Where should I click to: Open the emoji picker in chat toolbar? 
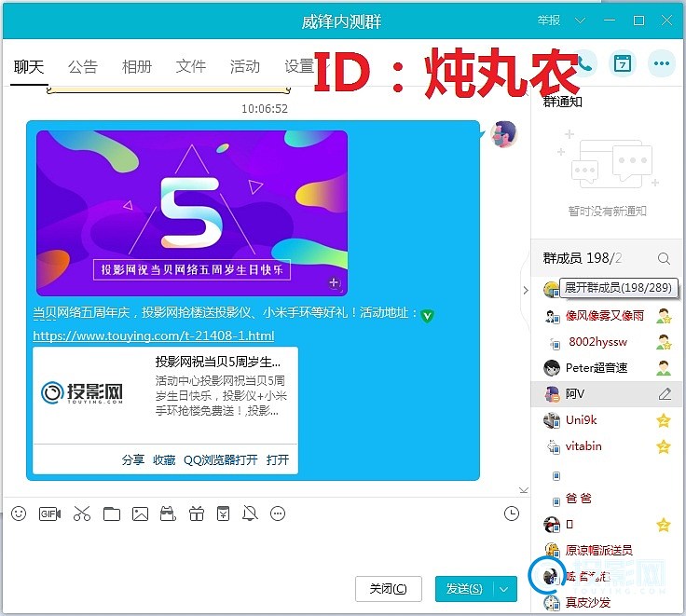pos(19,513)
